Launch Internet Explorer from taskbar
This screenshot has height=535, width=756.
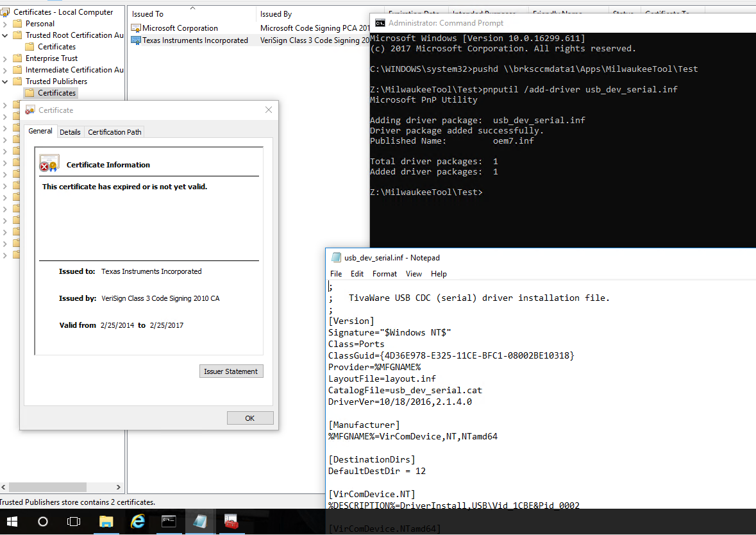point(138,522)
